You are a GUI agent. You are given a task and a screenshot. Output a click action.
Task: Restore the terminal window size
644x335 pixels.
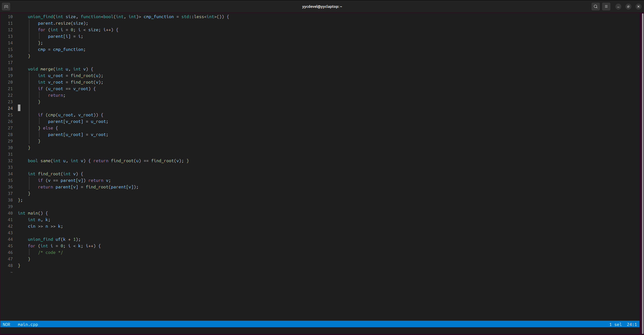pyautogui.click(x=628, y=7)
